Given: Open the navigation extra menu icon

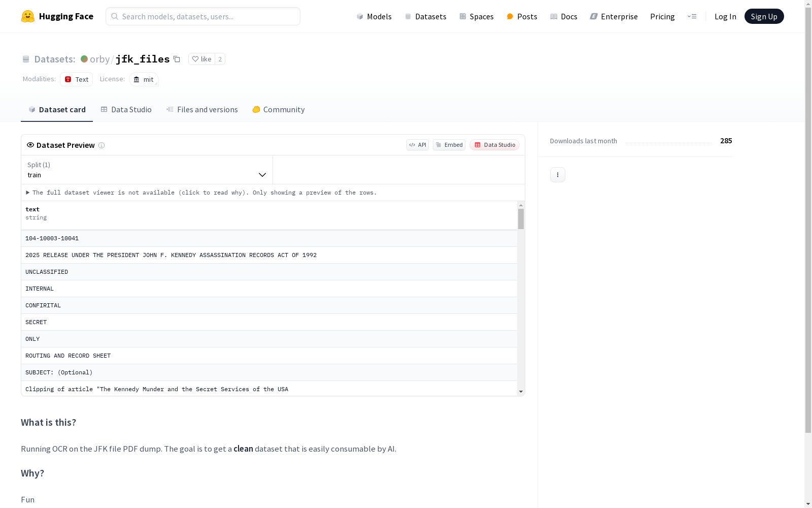Looking at the screenshot, I should click(692, 16).
